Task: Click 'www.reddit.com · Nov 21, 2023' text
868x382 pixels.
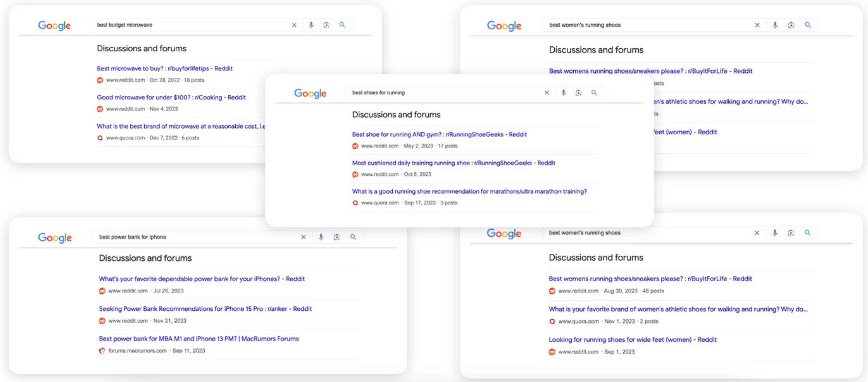Action: pyautogui.click(x=147, y=321)
